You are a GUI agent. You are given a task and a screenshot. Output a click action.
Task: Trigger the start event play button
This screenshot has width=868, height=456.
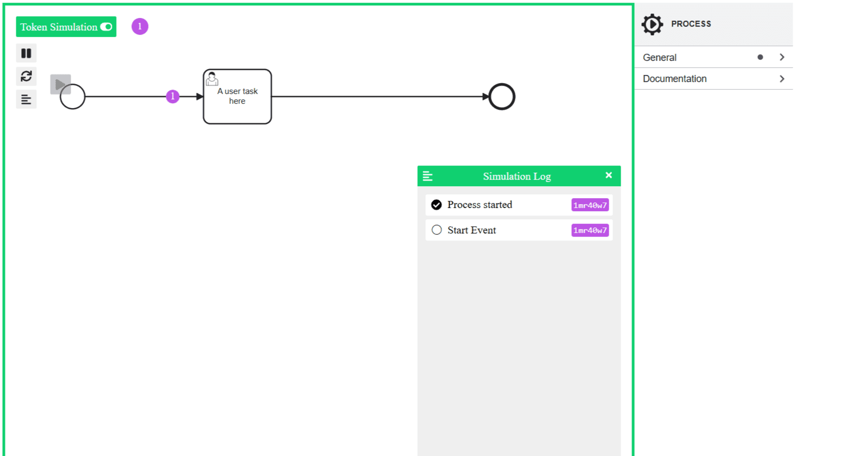pos(60,84)
